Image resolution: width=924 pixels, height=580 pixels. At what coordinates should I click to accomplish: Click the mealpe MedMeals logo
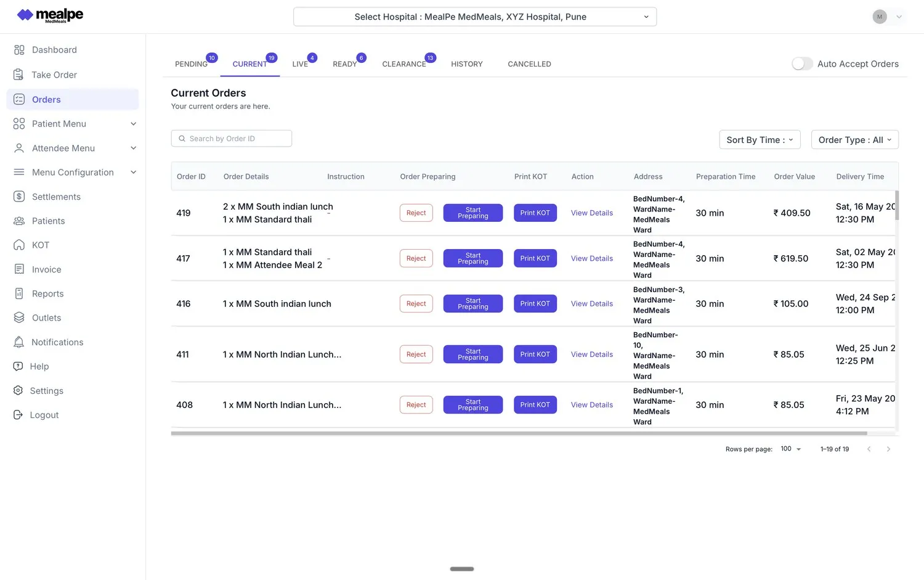click(x=51, y=15)
